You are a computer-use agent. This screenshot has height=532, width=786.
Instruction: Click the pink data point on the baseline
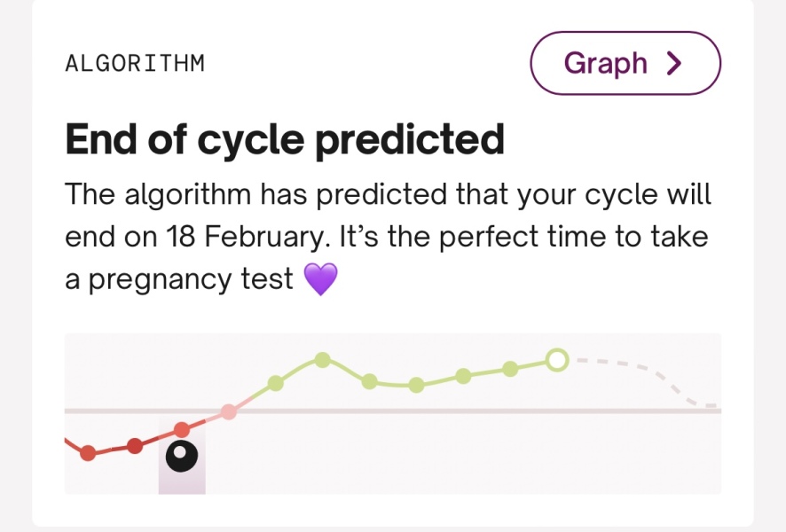pyautogui.click(x=229, y=411)
